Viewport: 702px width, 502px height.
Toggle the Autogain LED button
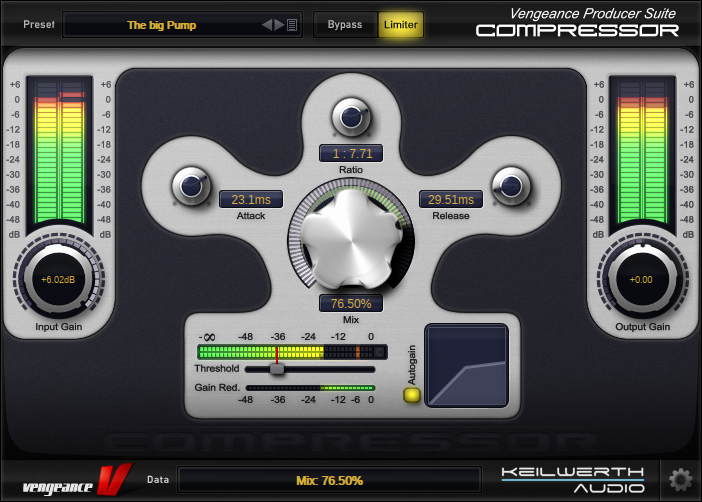411,394
